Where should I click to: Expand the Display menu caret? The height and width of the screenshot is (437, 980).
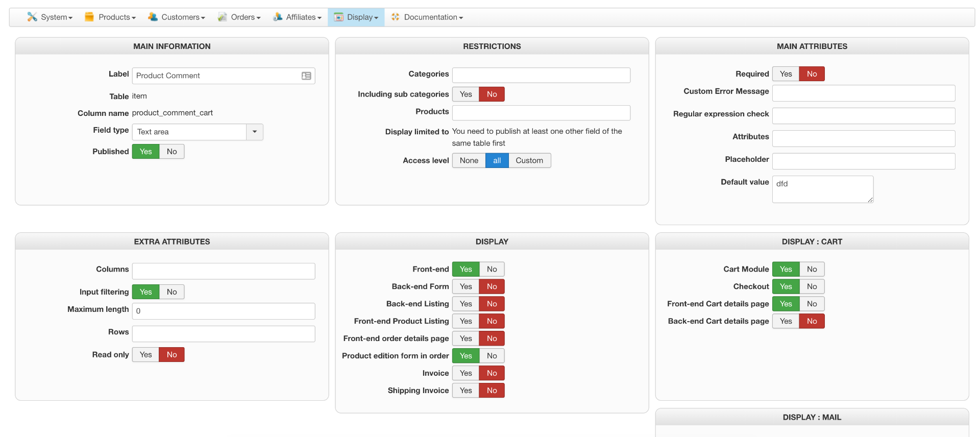[x=376, y=18]
